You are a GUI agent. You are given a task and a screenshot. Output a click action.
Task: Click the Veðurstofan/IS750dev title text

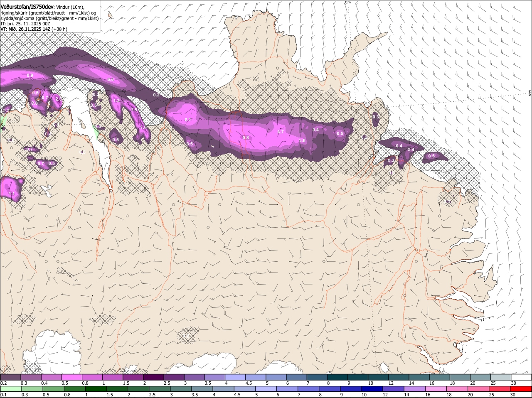pyautogui.click(x=27, y=7)
